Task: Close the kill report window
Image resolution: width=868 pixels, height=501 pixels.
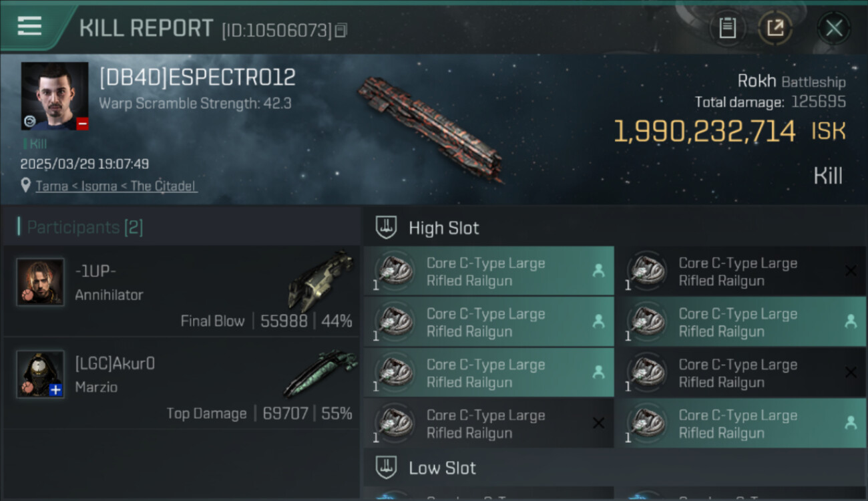Action: (x=834, y=28)
